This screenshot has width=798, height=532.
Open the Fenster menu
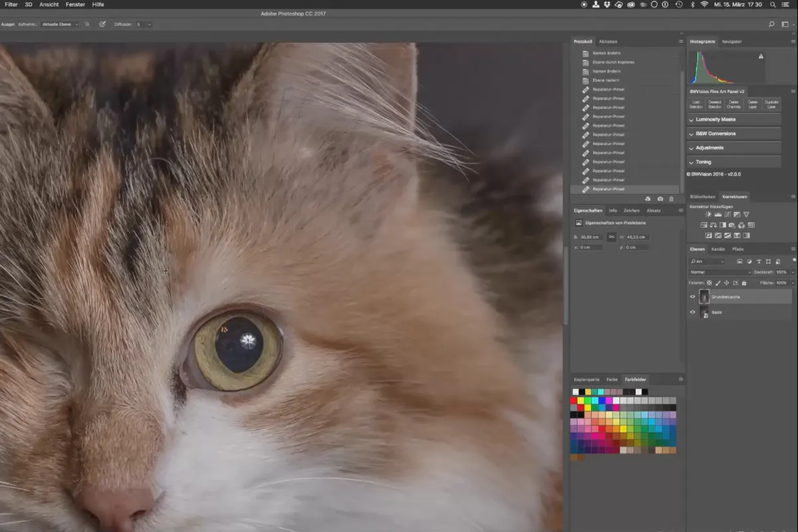click(75, 4)
